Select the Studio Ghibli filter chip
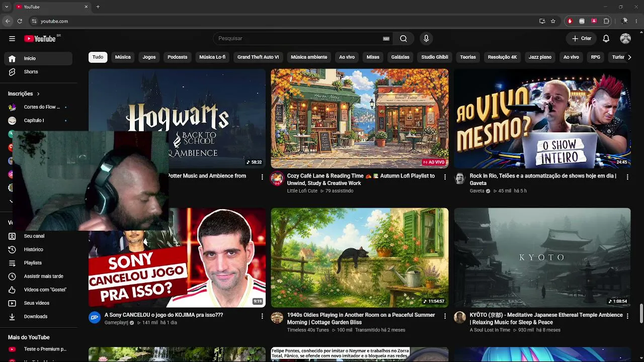The image size is (644, 362). click(435, 57)
